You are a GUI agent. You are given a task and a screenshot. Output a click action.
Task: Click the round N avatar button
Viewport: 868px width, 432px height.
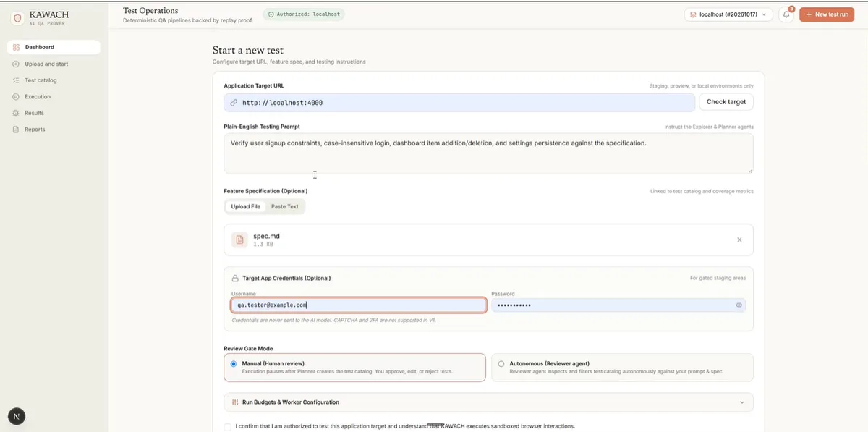point(16,416)
